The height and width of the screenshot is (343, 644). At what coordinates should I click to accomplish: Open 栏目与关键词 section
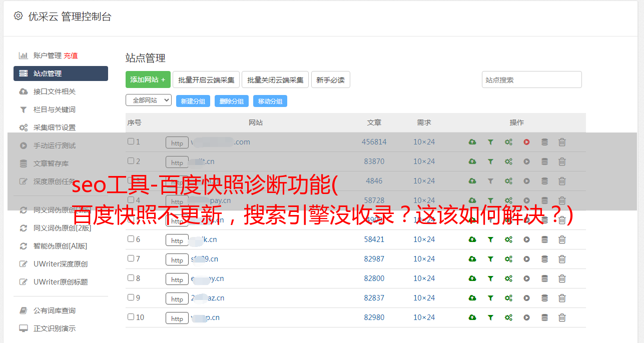(55, 109)
